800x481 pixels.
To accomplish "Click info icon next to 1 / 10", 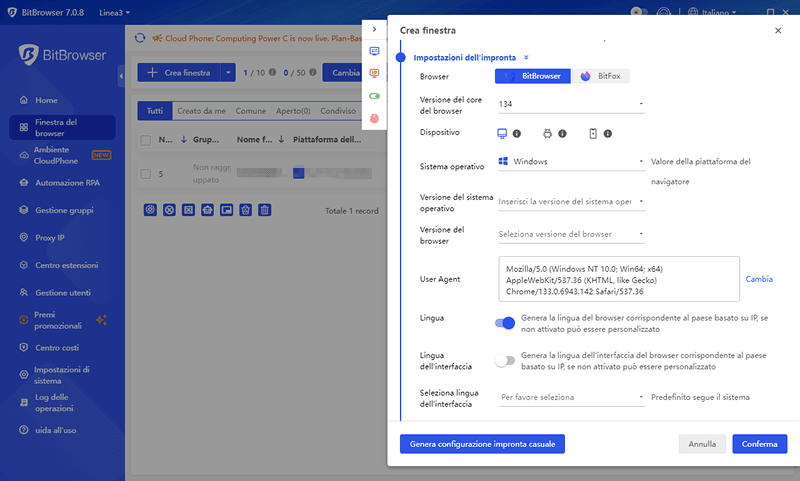I will pyautogui.click(x=272, y=72).
